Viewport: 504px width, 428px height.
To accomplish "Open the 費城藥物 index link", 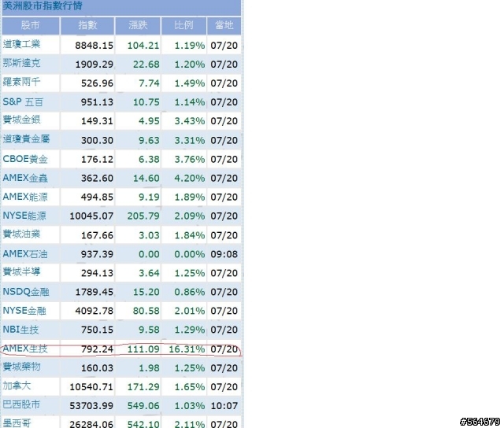I will coord(21,367).
